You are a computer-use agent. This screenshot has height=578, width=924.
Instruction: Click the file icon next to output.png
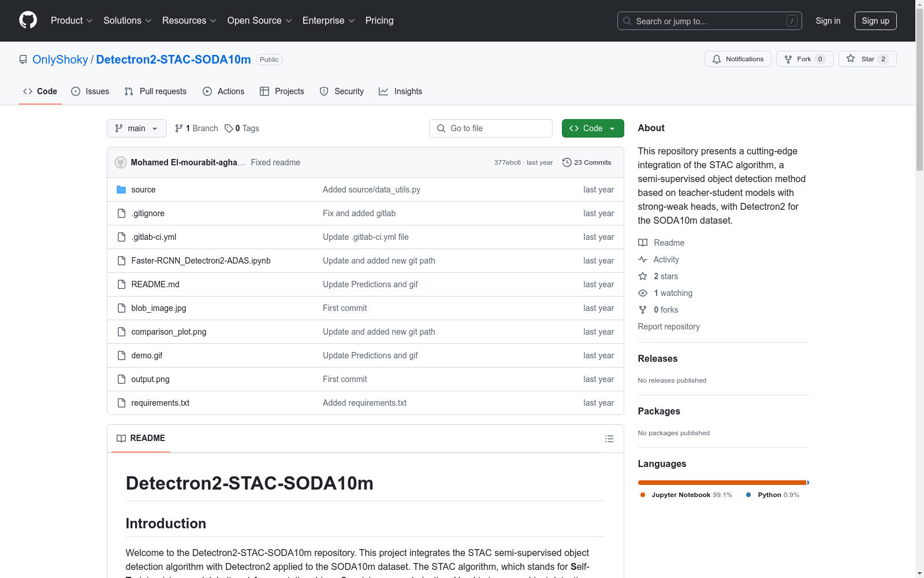[121, 379]
